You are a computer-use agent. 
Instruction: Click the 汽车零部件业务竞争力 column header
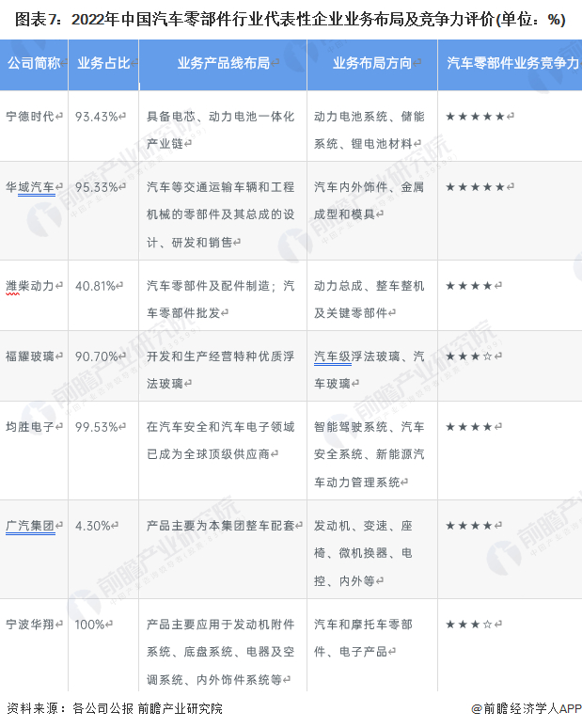pyautogui.click(x=511, y=63)
